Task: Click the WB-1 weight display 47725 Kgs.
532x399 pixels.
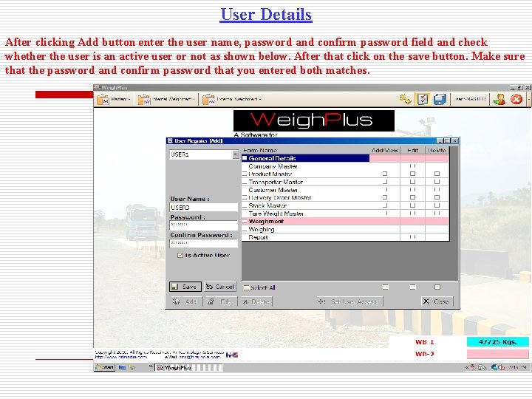Action: pyautogui.click(x=498, y=341)
